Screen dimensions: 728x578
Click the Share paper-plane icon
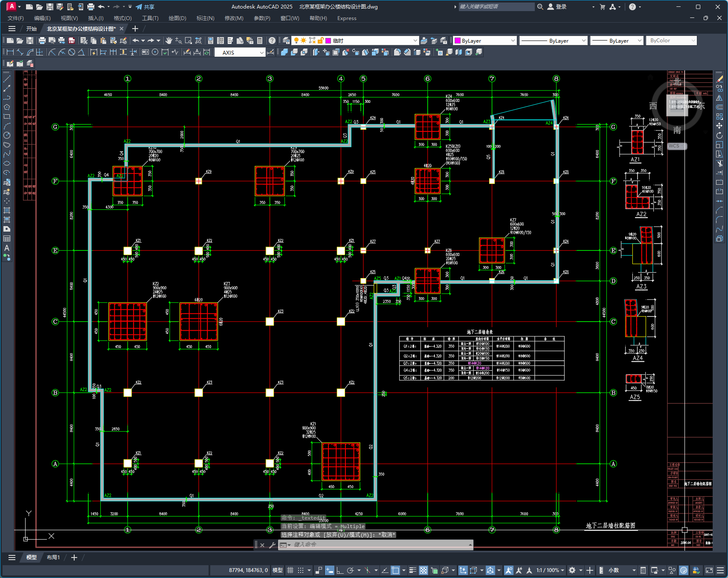coord(145,7)
